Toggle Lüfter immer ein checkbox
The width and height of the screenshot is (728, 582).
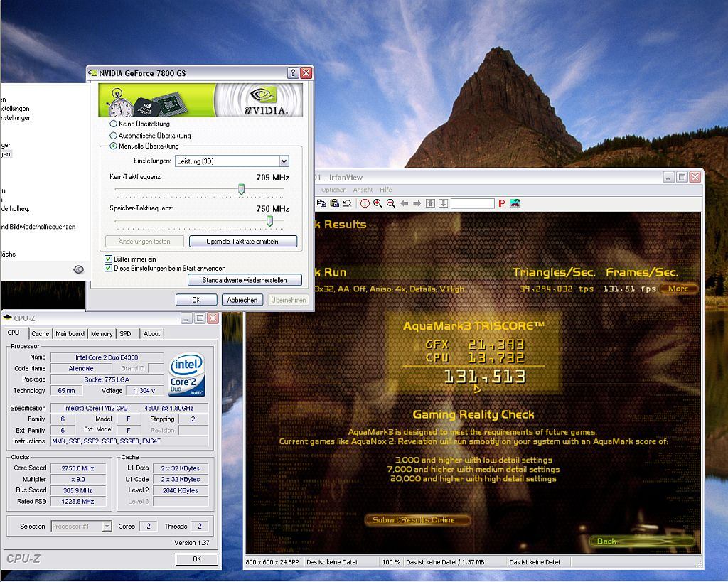(x=108, y=259)
